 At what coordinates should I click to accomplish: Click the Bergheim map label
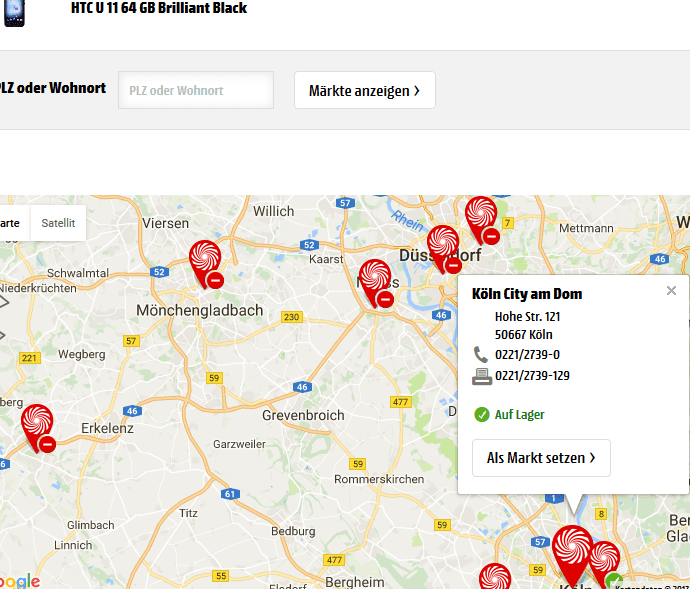coord(355,582)
